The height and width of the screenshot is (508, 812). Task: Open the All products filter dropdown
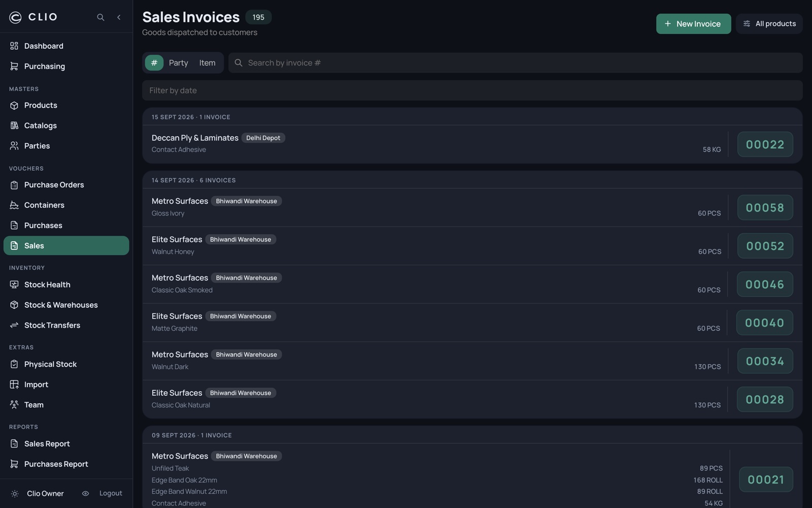click(x=769, y=24)
